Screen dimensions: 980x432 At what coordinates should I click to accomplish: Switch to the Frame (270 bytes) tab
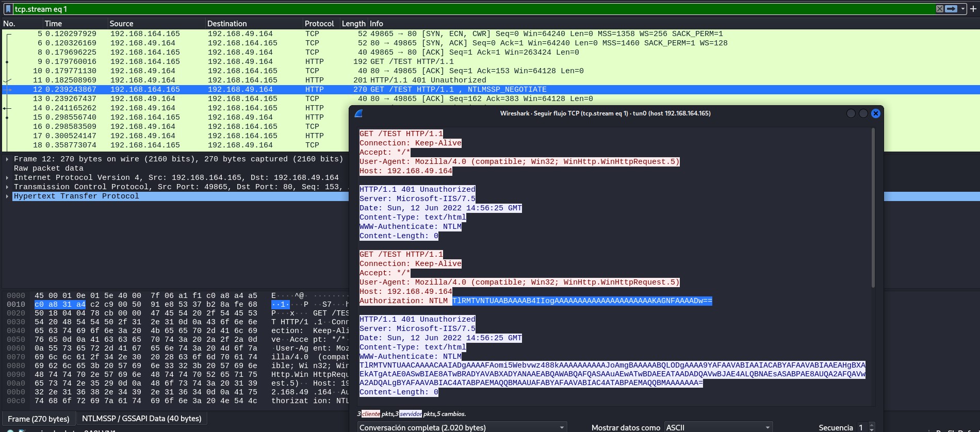(x=39, y=419)
